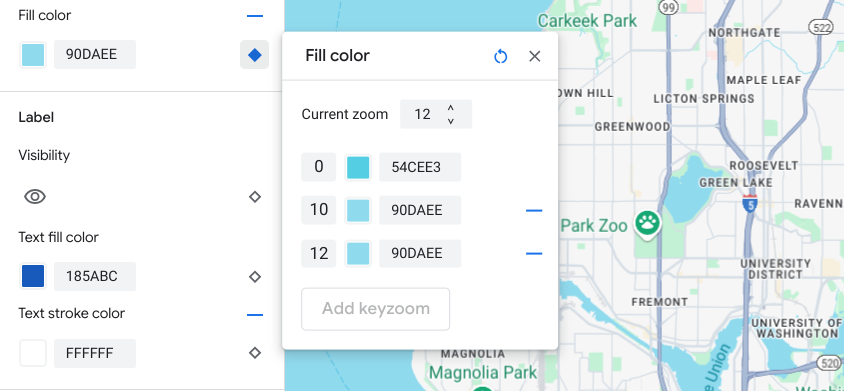This screenshot has width=844, height=391.
Task: Open Text fill color swatch 185ABC
Action: click(33, 276)
